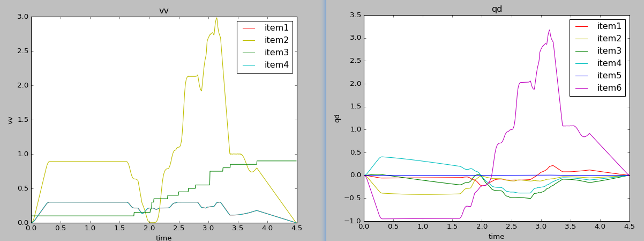644x241 pixels.
Task: Click the yellow curve's peak in vv plot
Action: coord(216,18)
